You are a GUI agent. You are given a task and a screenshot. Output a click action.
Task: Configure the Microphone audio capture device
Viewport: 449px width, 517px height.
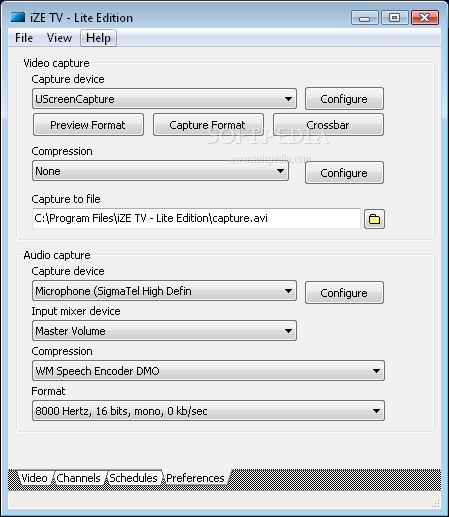coord(344,293)
